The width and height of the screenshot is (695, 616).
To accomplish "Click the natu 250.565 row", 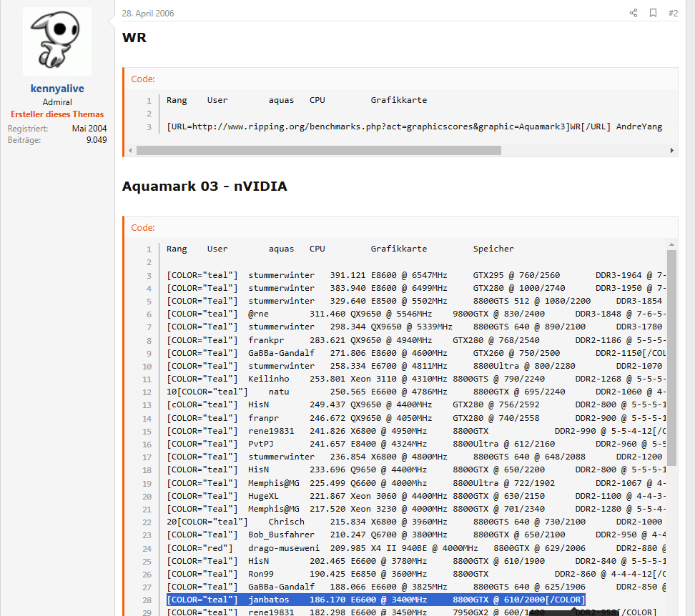I will [416, 392].
